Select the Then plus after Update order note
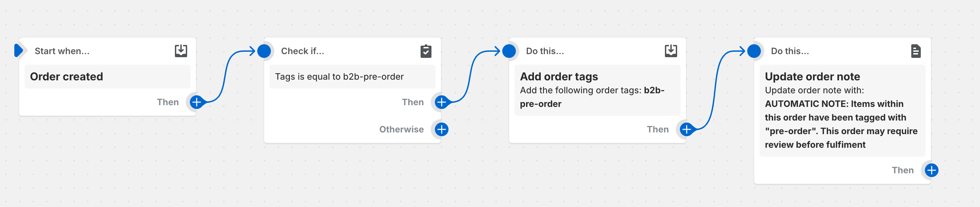The height and width of the screenshot is (207, 980). coord(931,171)
